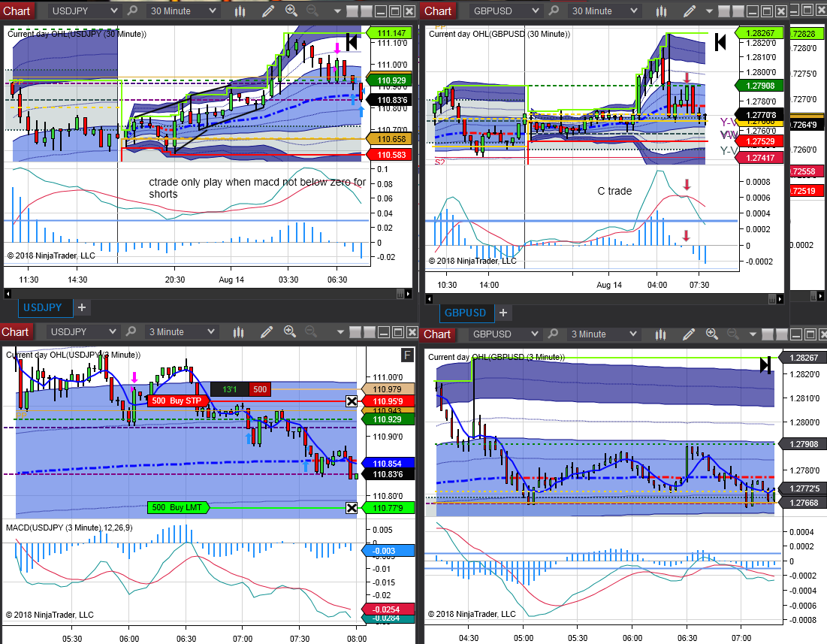The image size is (827, 644).
Task: Click the 'C trade' annotation on the GBPUSD chart
Action: pyautogui.click(x=614, y=191)
